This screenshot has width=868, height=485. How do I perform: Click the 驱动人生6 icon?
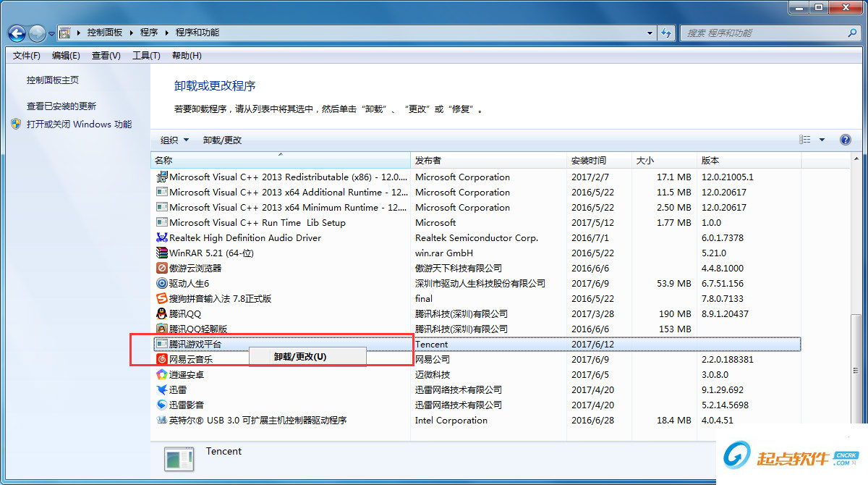tap(161, 283)
